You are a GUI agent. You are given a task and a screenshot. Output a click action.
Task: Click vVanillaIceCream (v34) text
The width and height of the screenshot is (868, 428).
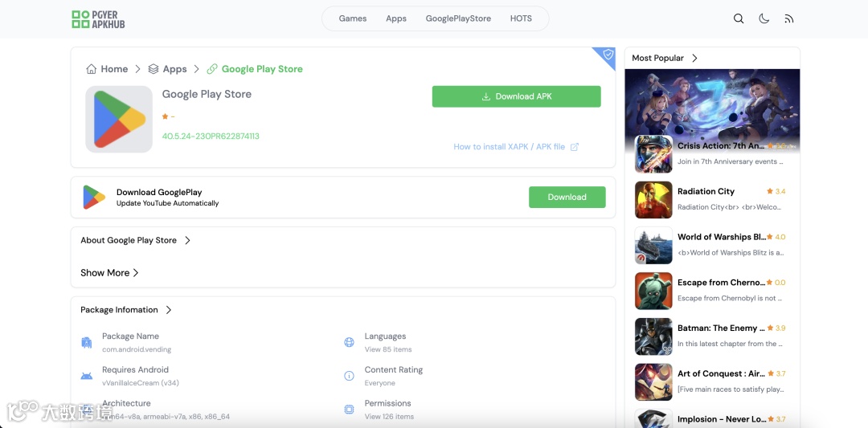pyautogui.click(x=141, y=383)
